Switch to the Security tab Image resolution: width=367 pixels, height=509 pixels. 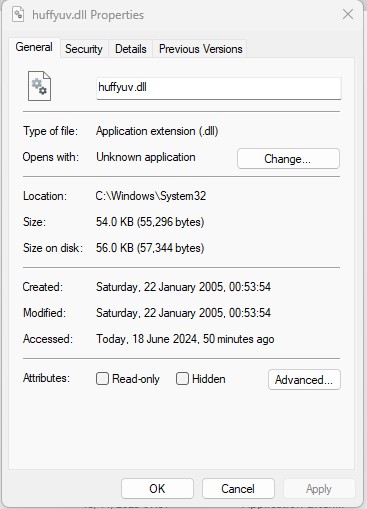[84, 49]
